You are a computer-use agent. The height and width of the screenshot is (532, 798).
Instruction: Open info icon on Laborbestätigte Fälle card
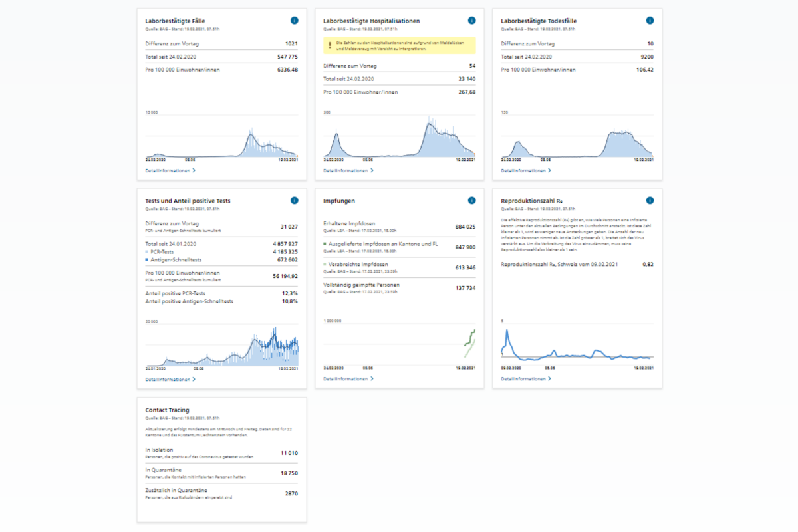(294, 21)
